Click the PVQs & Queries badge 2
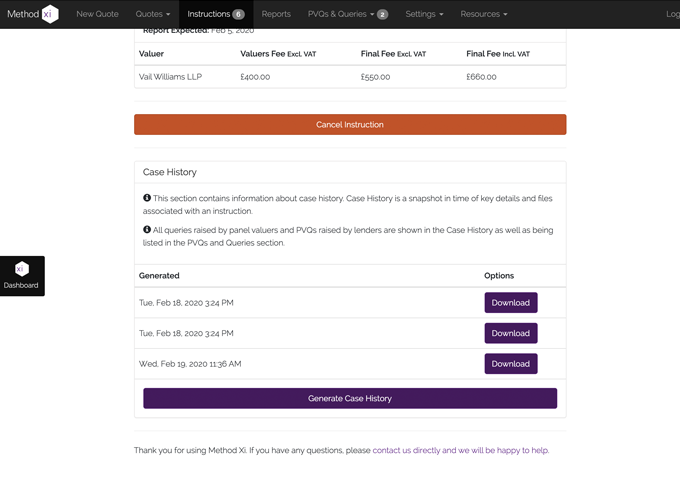Viewport: 680px width, 480px height. (382, 14)
